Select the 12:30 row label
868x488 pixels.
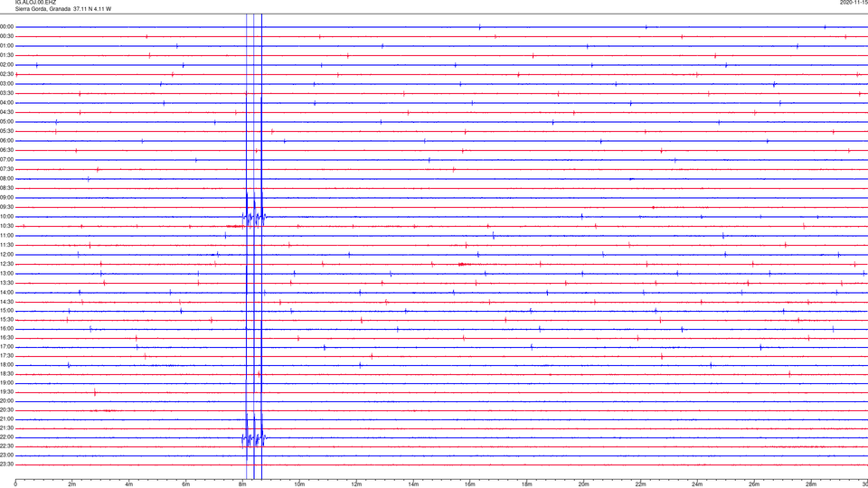(7, 264)
